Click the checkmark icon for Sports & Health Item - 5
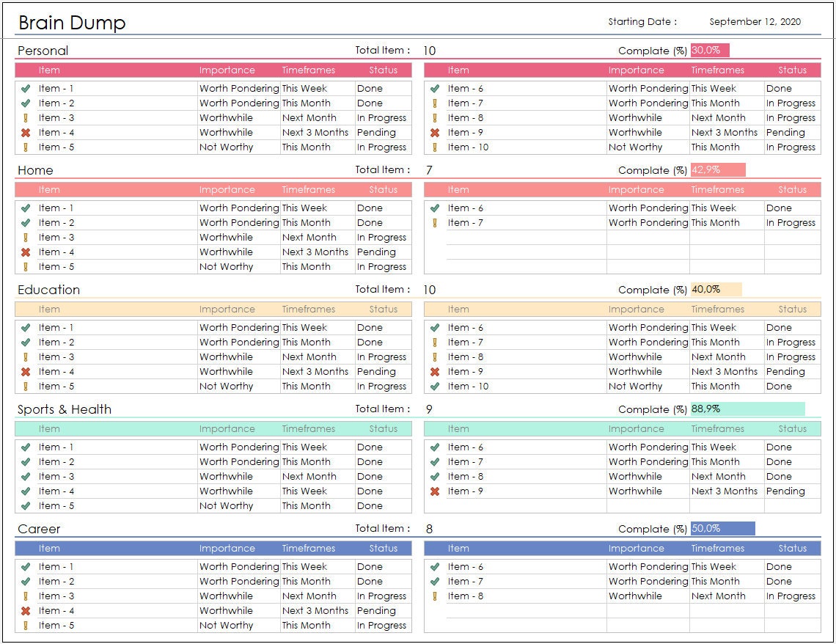Viewport: 836px width, 644px height. [26, 505]
